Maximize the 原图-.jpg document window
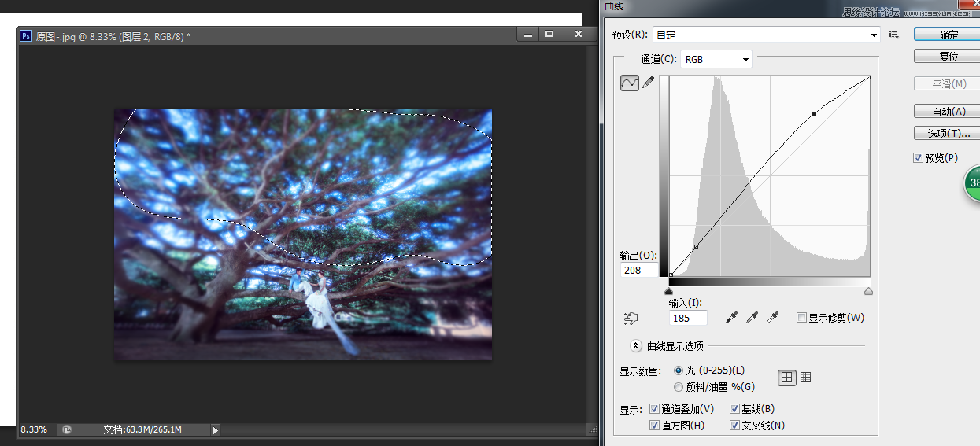The width and height of the screenshot is (980, 446). [x=549, y=34]
